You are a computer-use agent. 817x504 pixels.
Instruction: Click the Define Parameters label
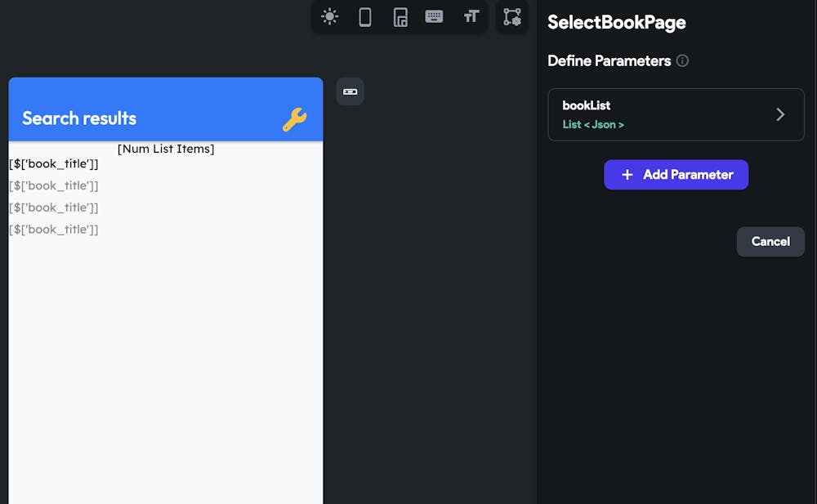(609, 61)
